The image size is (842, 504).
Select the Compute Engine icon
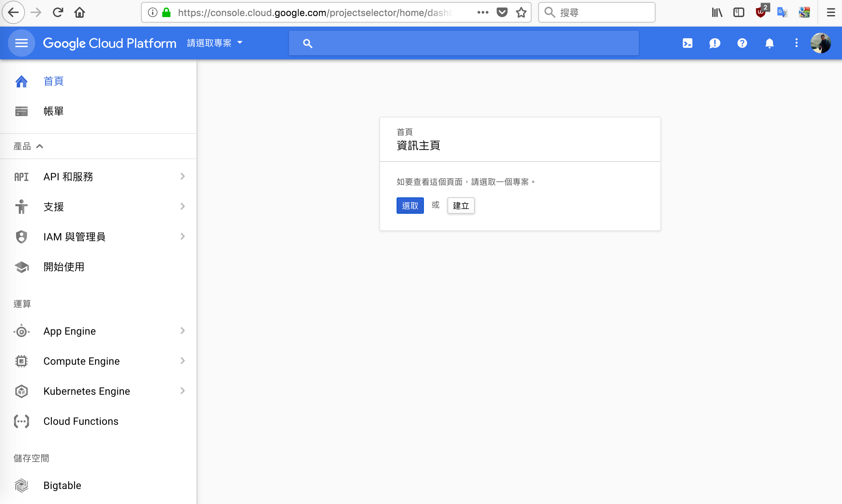[x=21, y=361]
